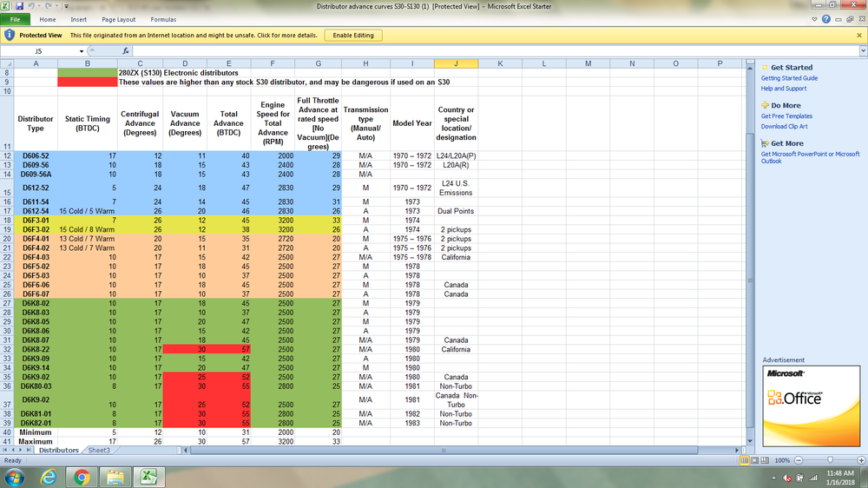Open the Redo history dropdown arrow

(56, 6)
